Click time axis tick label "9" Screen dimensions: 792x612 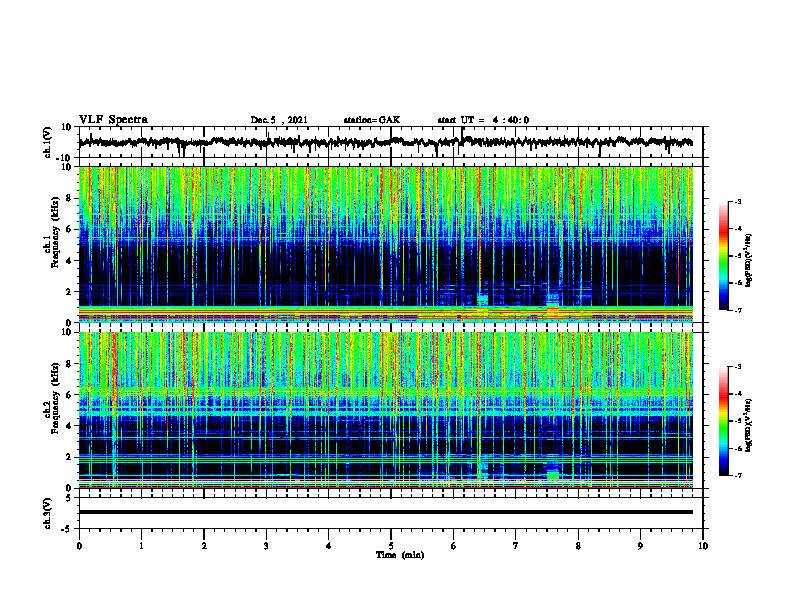[640, 546]
